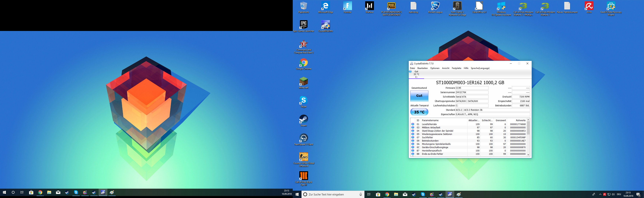Select the C: drive tab showing Gut
644x198 pixels.
click(416, 74)
